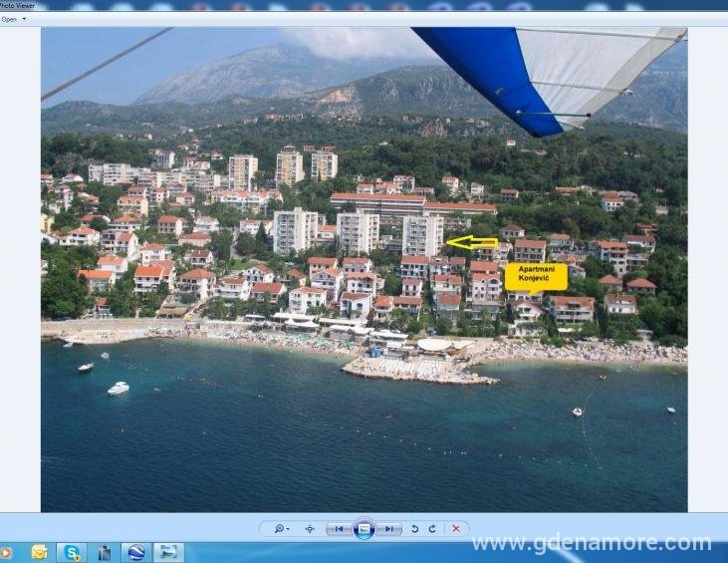728x563 pixels.
Task: Open the Open dropdown menu
Action: (14, 20)
